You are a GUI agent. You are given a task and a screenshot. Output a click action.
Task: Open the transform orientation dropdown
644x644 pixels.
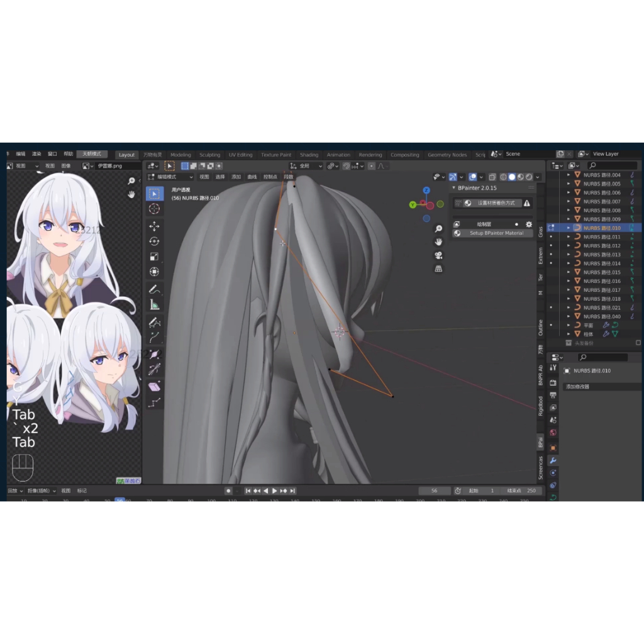(x=306, y=166)
